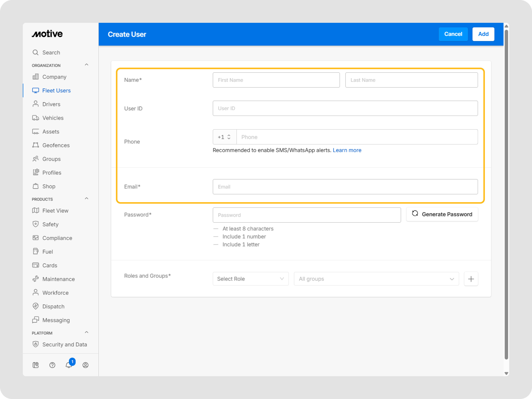The height and width of the screenshot is (399, 532).
Task: Open your account profile icon
Action: pos(86,365)
